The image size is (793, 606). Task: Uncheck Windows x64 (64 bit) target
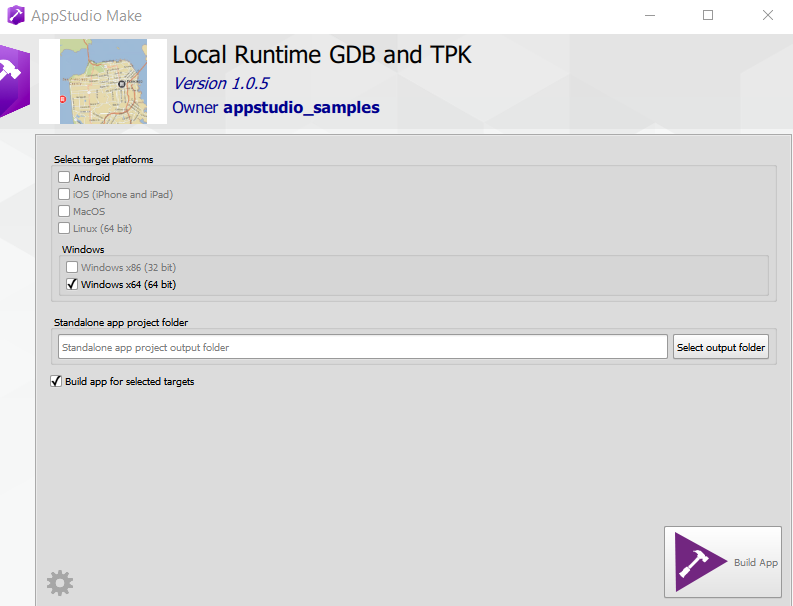pos(72,284)
